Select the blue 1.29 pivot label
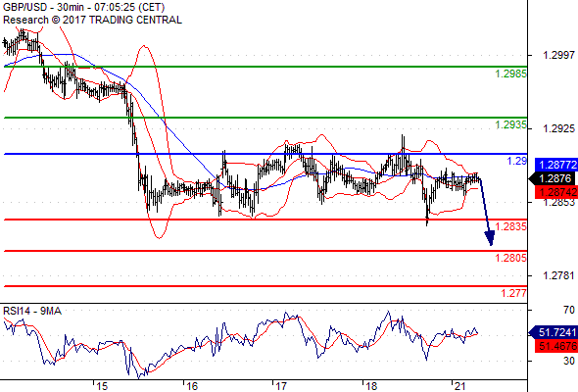Viewport: 578px width, 392px height. pyautogui.click(x=517, y=161)
